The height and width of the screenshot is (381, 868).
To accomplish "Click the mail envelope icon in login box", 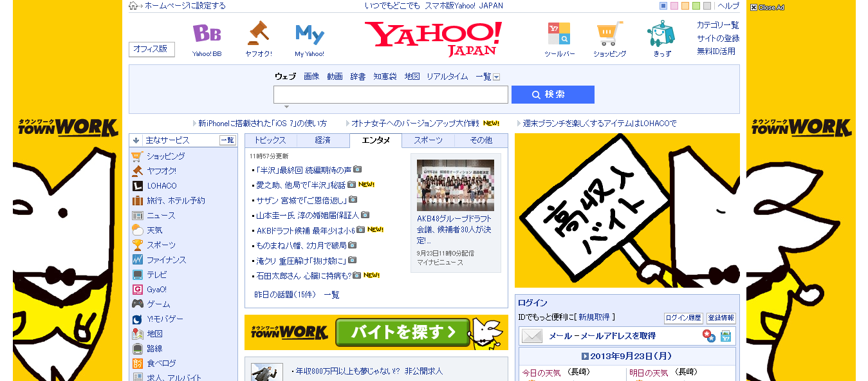I will (x=532, y=336).
